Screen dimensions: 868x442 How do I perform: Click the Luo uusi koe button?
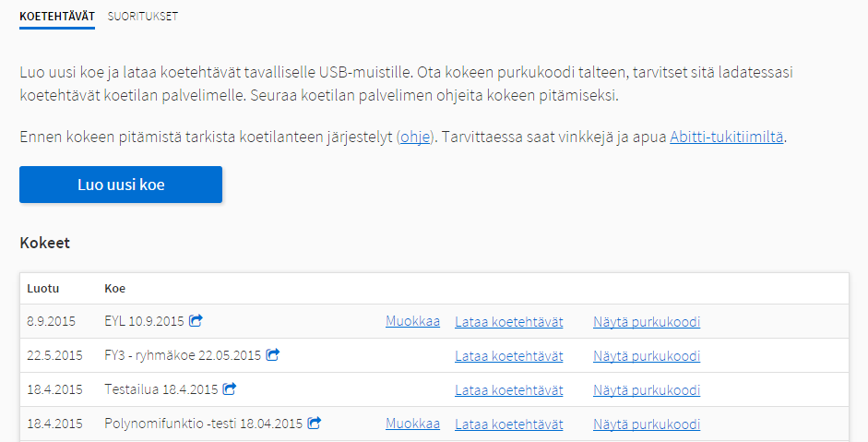pos(121,185)
